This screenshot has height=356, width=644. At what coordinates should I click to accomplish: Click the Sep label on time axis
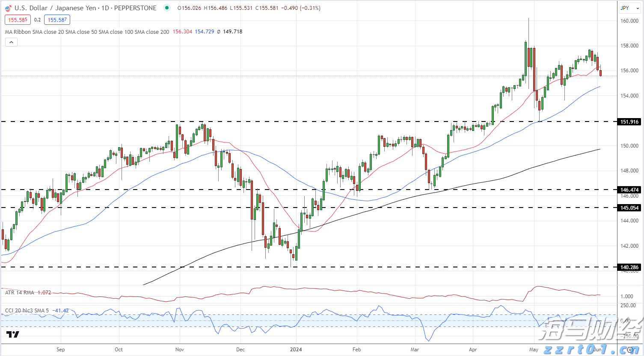(61, 350)
